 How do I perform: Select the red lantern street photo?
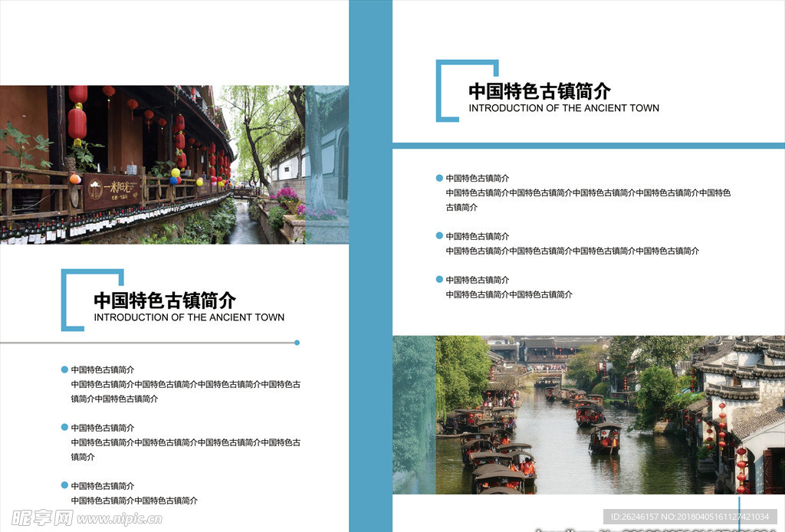[174, 164]
